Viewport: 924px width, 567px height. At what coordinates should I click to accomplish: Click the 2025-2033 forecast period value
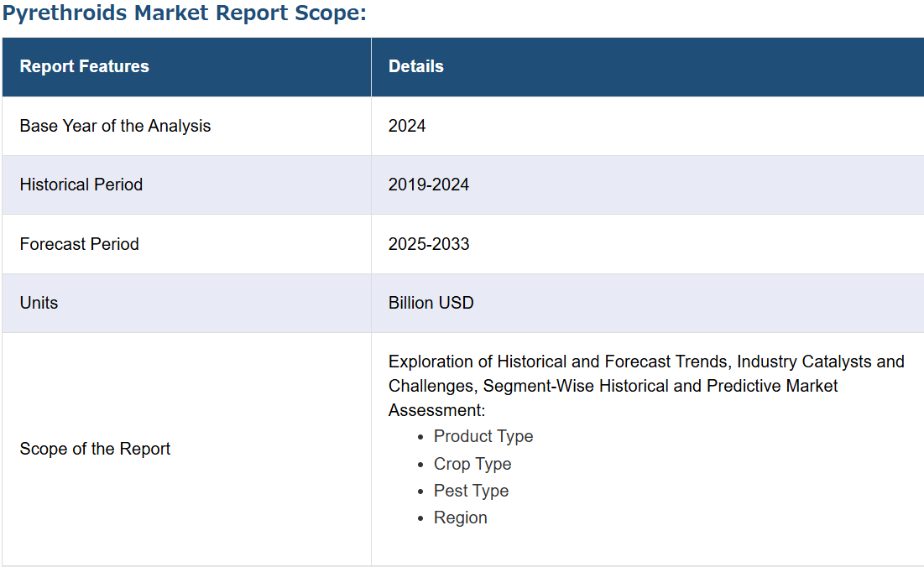click(x=429, y=244)
